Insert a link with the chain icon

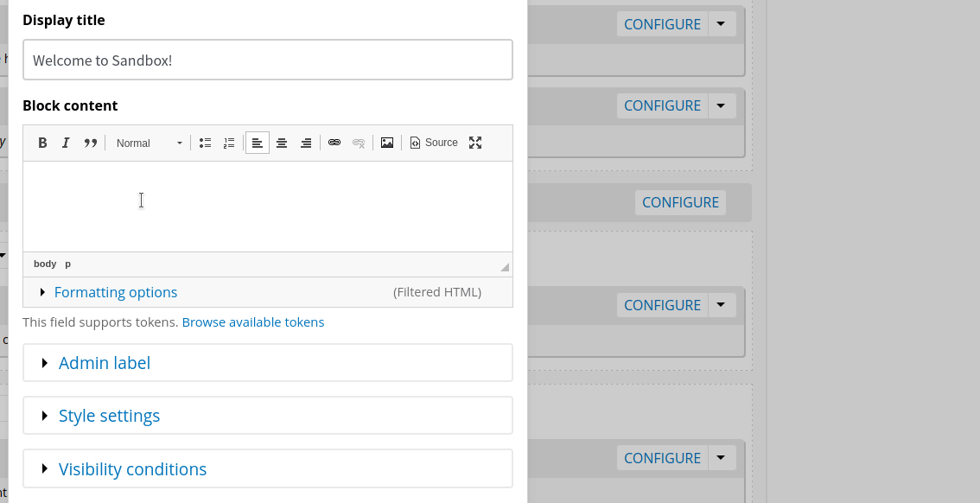(x=334, y=143)
